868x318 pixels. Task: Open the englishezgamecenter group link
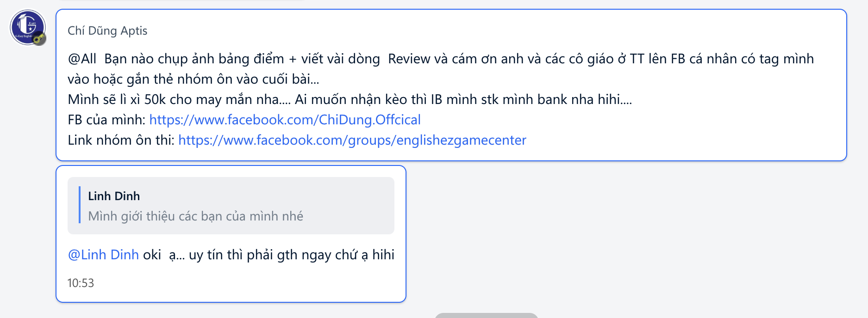352,140
